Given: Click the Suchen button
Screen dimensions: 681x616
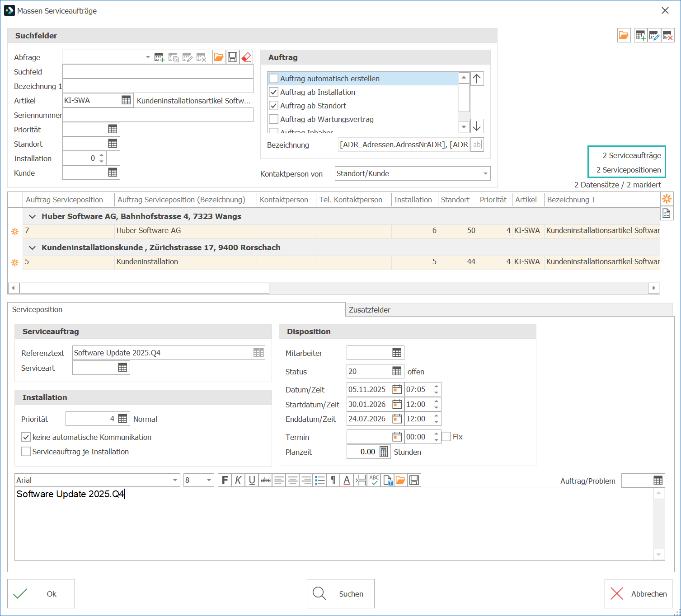Looking at the screenshot, I should 341,593.
